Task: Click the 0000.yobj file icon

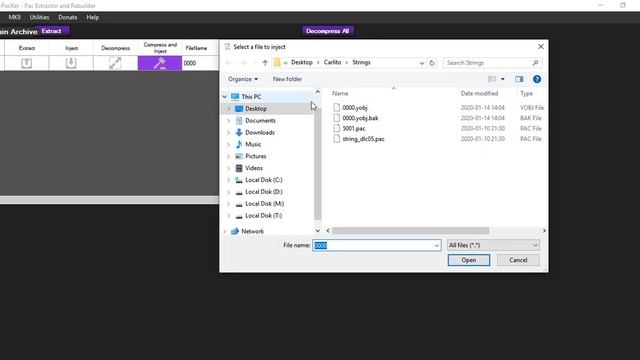Action: (336, 107)
